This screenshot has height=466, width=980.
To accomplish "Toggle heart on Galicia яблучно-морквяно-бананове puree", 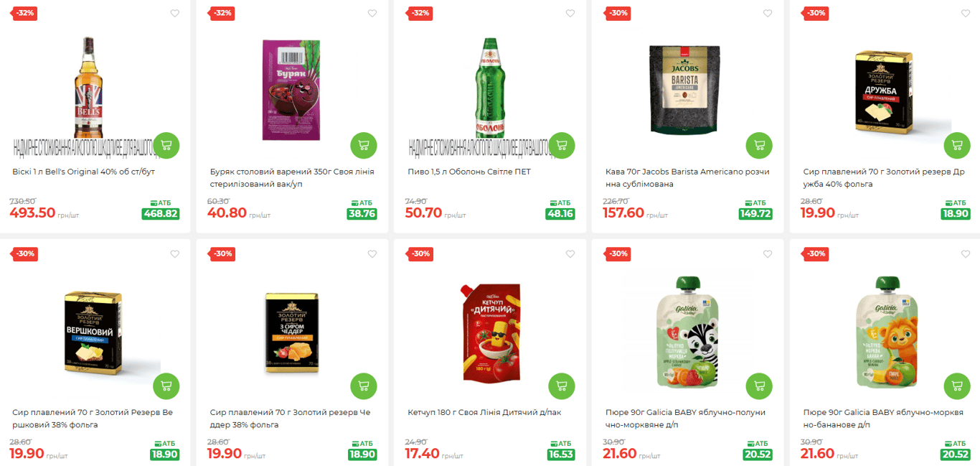I will 966,253.
